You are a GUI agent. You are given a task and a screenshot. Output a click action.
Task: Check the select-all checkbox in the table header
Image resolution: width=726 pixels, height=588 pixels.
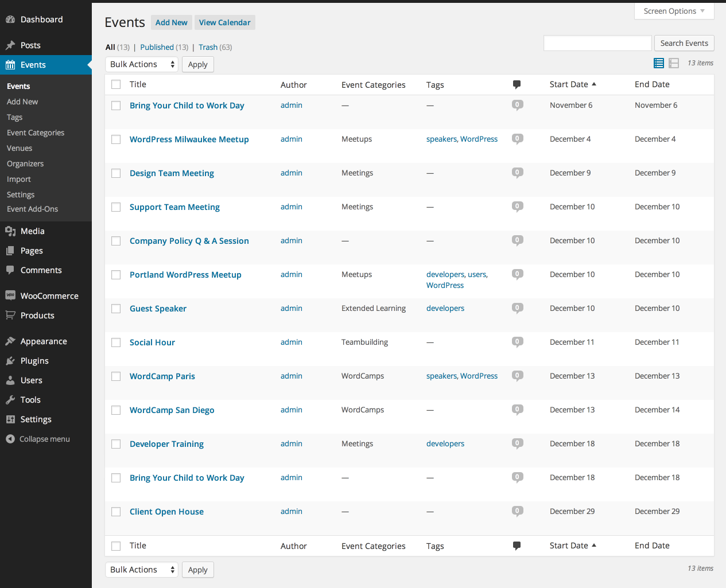tap(115, 84)
